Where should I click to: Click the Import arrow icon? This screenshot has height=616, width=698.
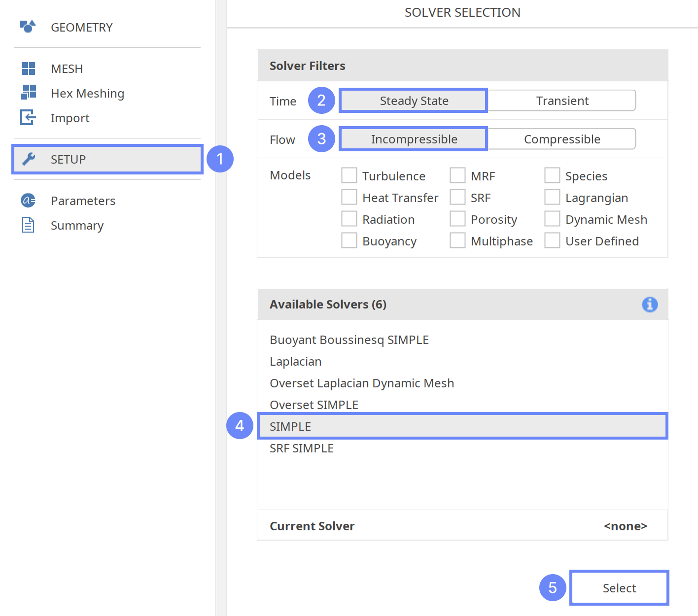28,117
